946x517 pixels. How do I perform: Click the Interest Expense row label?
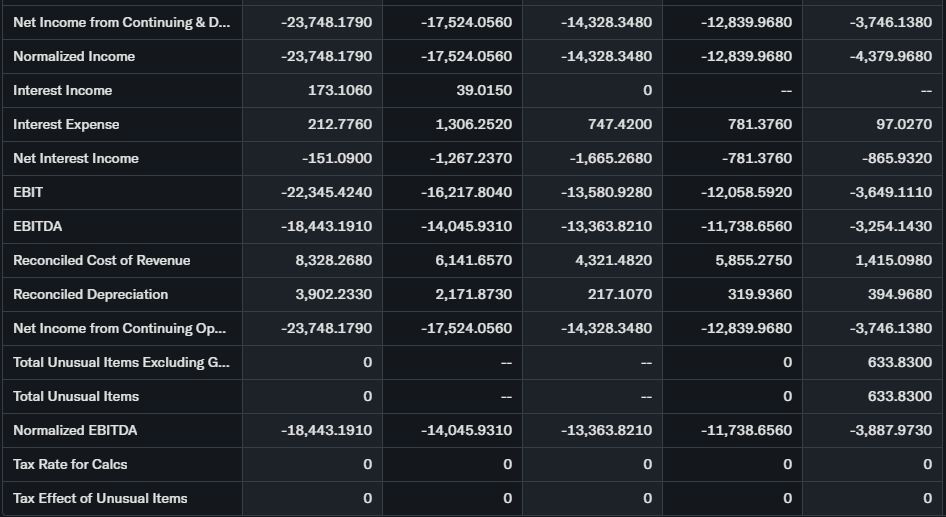pos(66,125)
